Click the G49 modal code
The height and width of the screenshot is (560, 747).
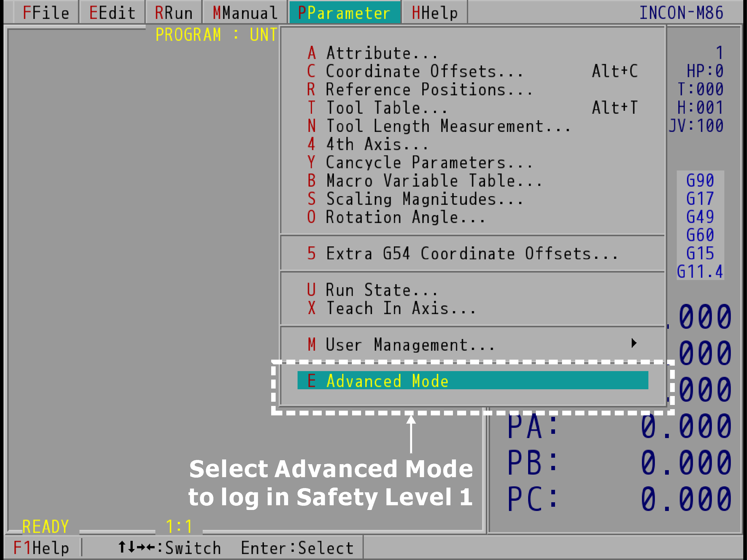(x=700, y=217)
